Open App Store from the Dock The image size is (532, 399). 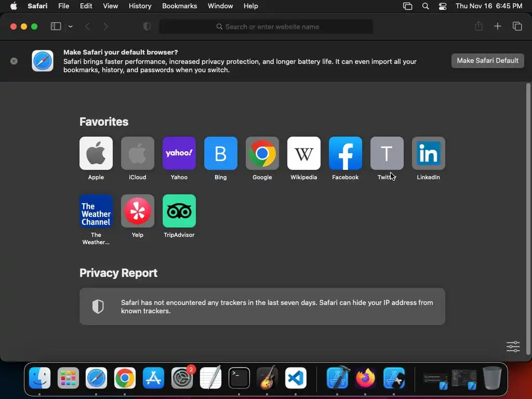pyautogui.click(x=153, y=378)
